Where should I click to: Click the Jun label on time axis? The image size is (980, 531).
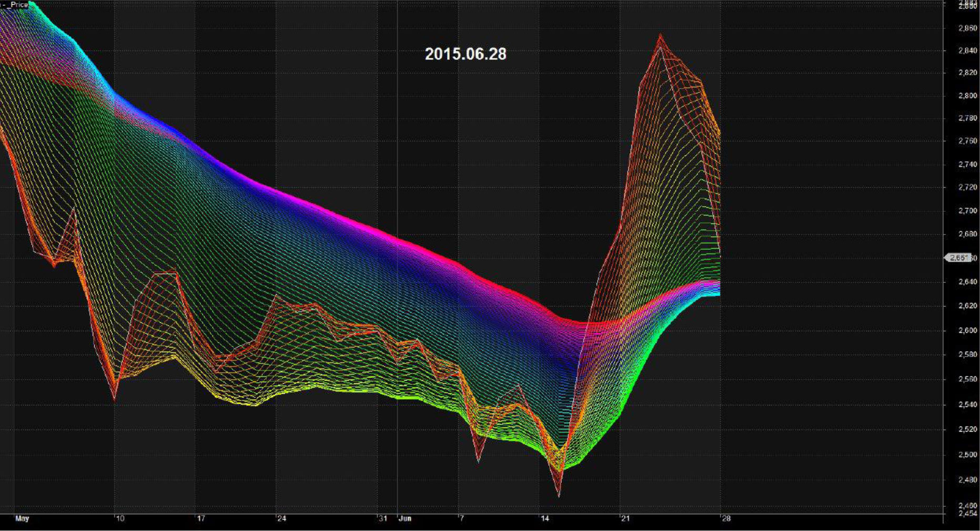pos(405,518)
